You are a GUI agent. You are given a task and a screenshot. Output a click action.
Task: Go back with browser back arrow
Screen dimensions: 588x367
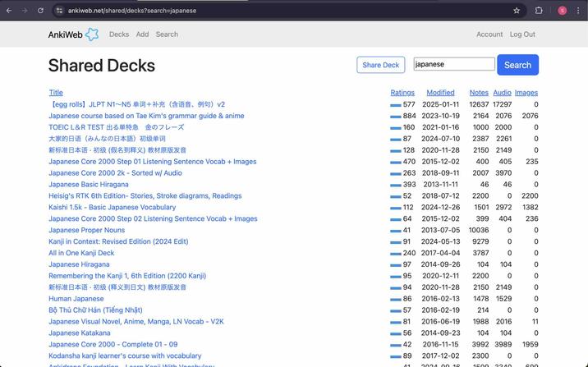click(8, 11)
